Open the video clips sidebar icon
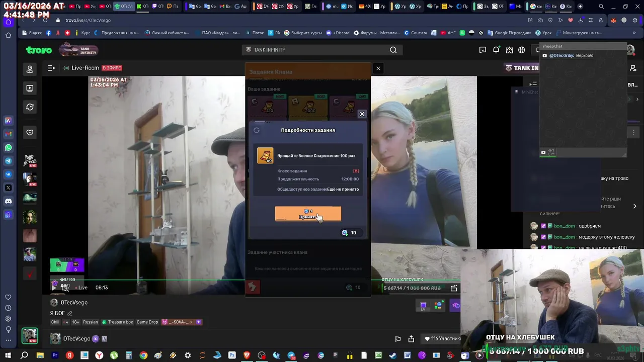The image size is (644, 362). (x=30, y=88)
